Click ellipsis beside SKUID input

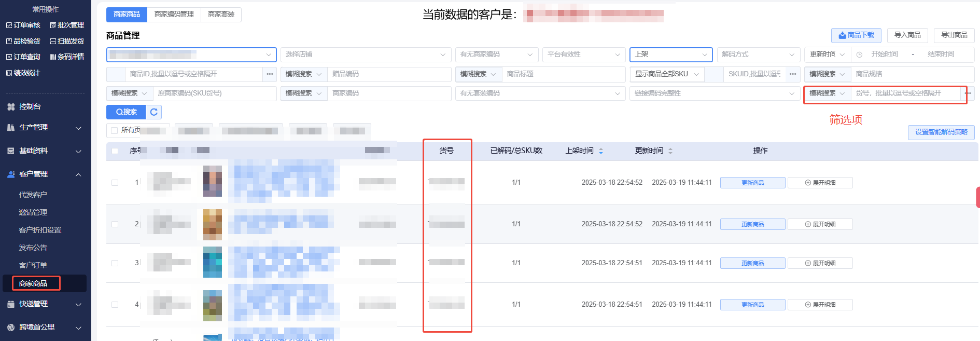(793, 74)
